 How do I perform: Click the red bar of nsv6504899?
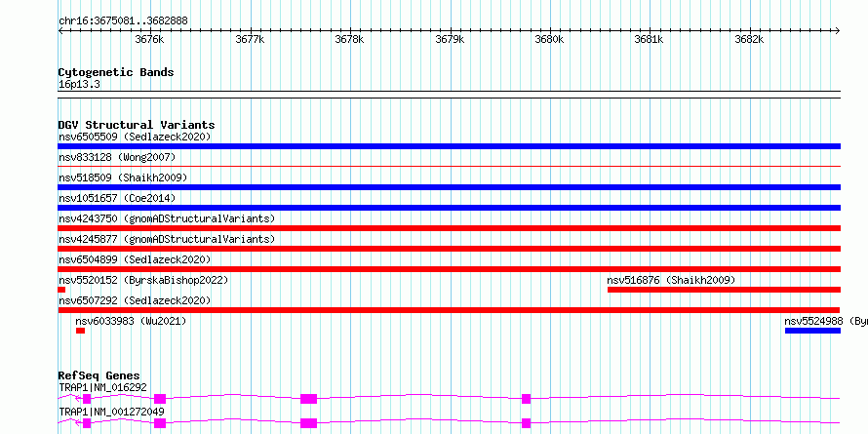click(x=449, y=269)
